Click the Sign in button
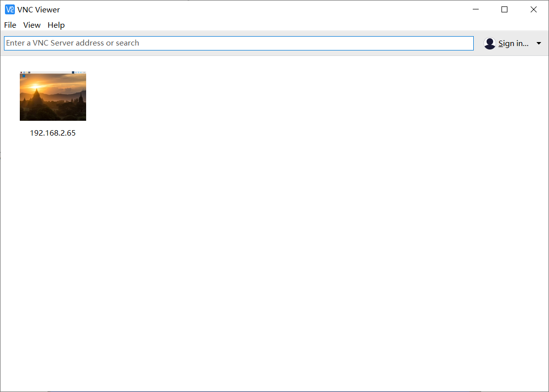Viewport: 549px width, 392px height. click(513, 44)
